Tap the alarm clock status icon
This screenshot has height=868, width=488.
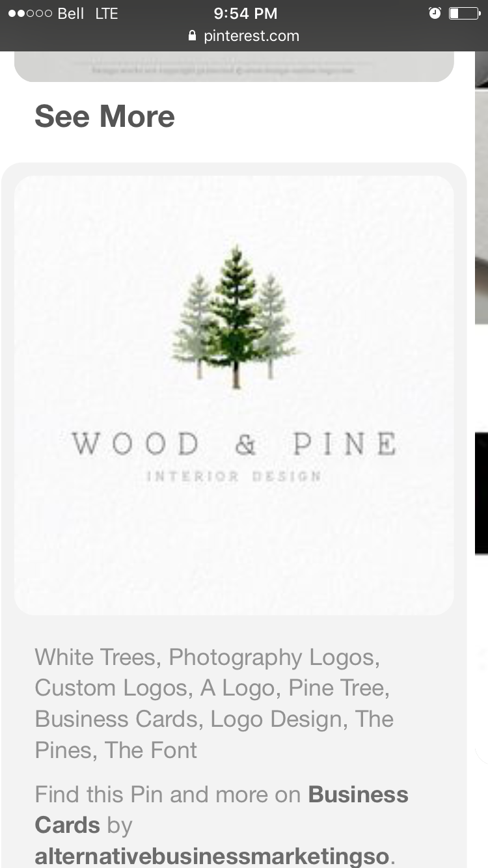coord(435,13)
